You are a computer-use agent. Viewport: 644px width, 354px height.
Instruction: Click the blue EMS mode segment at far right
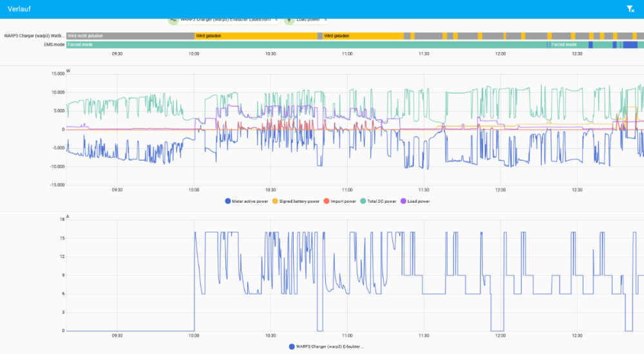(x=634, y=45)
